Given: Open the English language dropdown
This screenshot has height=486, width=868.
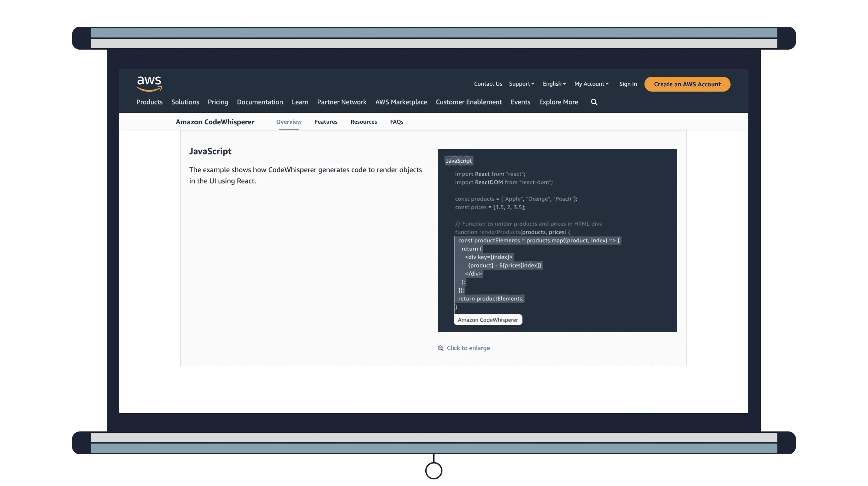Looking at the screenshot, I should (554, 84).
